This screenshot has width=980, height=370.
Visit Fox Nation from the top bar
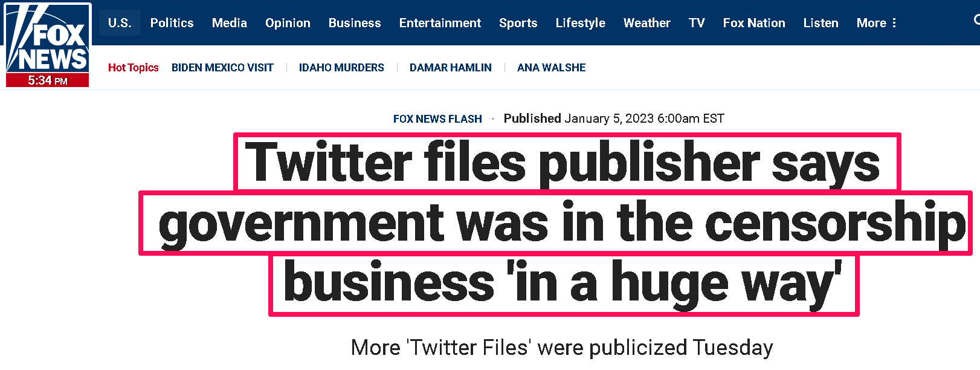pyautogui.click(x=754, y=23)
